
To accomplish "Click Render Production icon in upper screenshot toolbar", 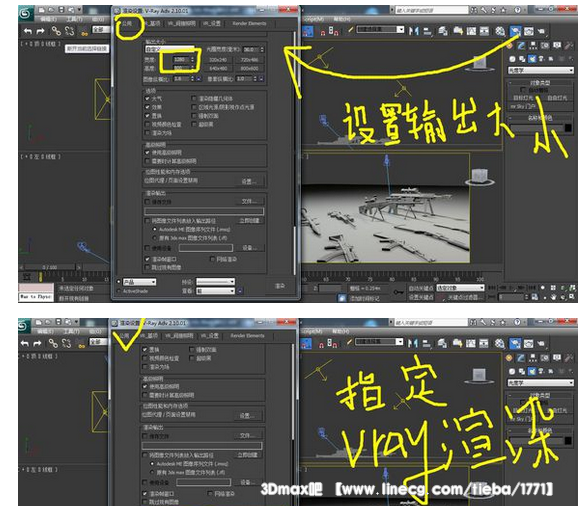I will pos(542,32).
